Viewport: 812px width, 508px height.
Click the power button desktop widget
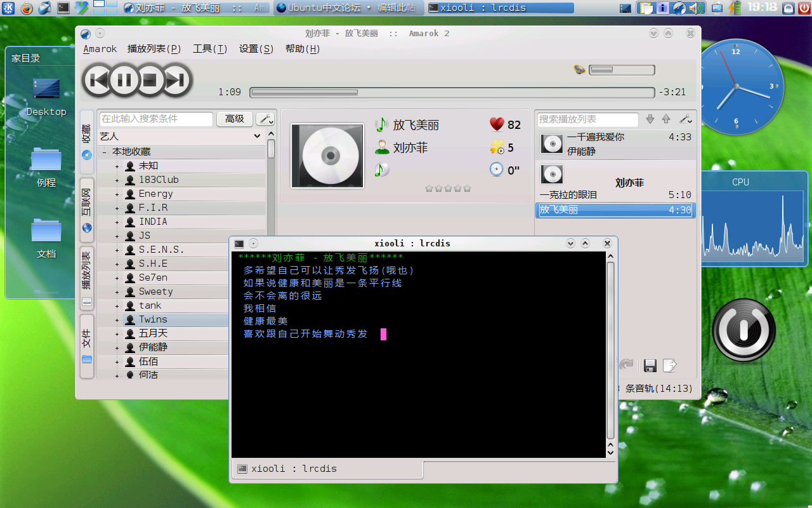744,330
